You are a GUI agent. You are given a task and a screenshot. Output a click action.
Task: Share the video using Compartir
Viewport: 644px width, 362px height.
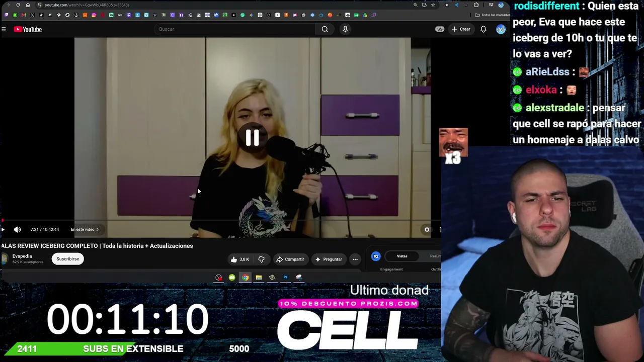pos(290,259)
